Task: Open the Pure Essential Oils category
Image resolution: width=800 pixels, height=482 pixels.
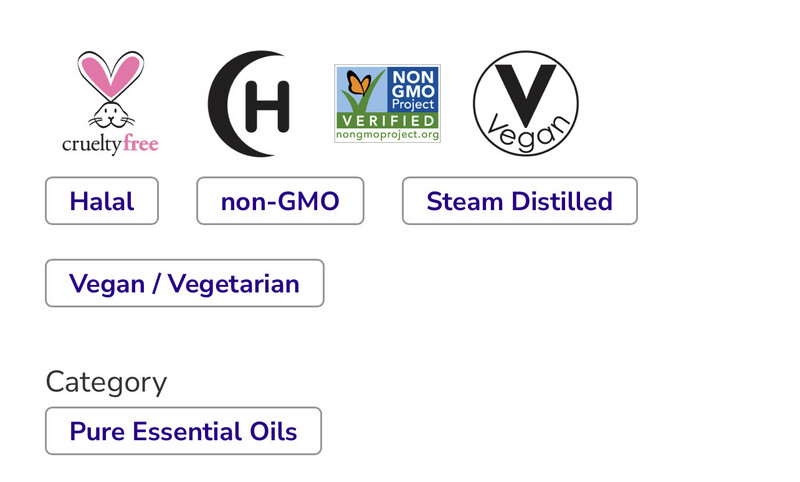Action: click(x=183, y=431)
